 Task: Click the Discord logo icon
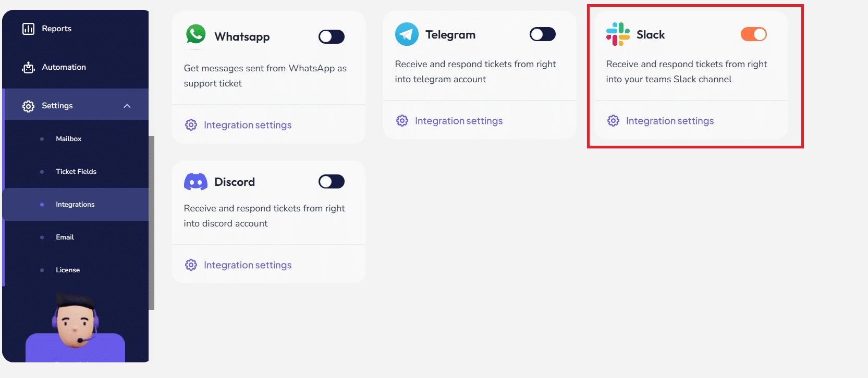click(195, 182)
